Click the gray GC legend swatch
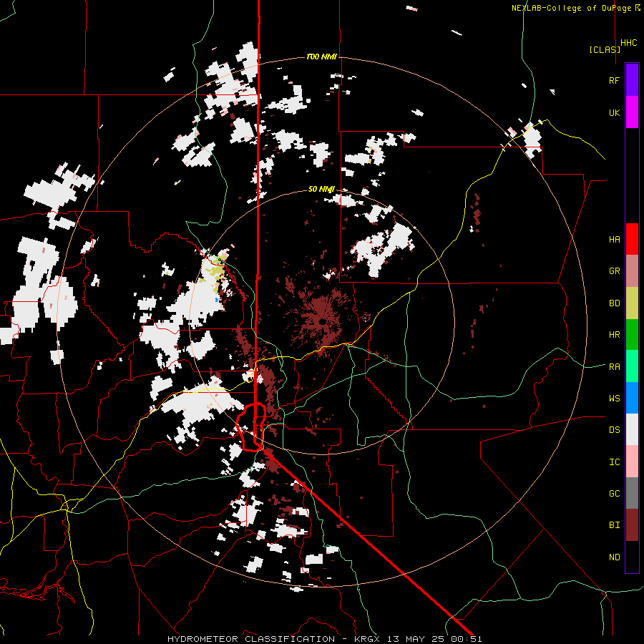Image resolution: width=644 pixels, height=644 pixels. tap(632, 493)
